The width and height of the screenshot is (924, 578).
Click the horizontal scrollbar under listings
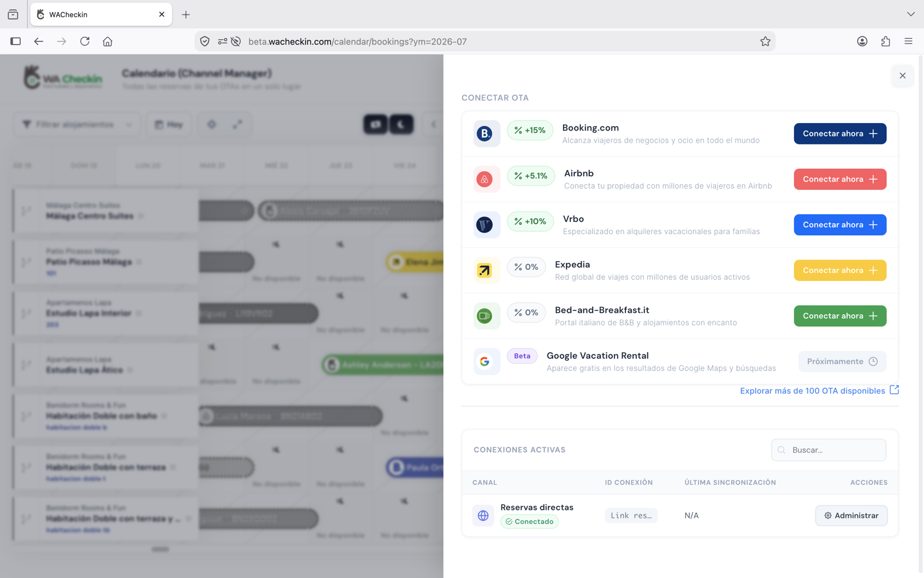[160, 549]
